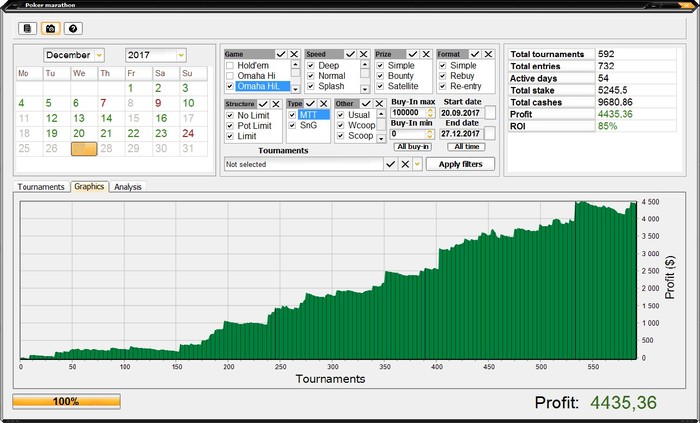Click the 100% progress bar
Image resolution: width=700 pixels, height=423 pixels.
pyautogui.click(x=67, y=402)
